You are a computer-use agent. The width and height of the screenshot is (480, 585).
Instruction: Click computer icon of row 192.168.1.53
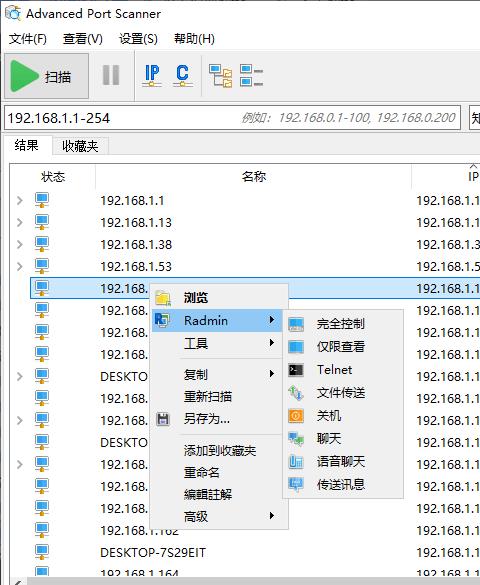click(x=42, y=266)
